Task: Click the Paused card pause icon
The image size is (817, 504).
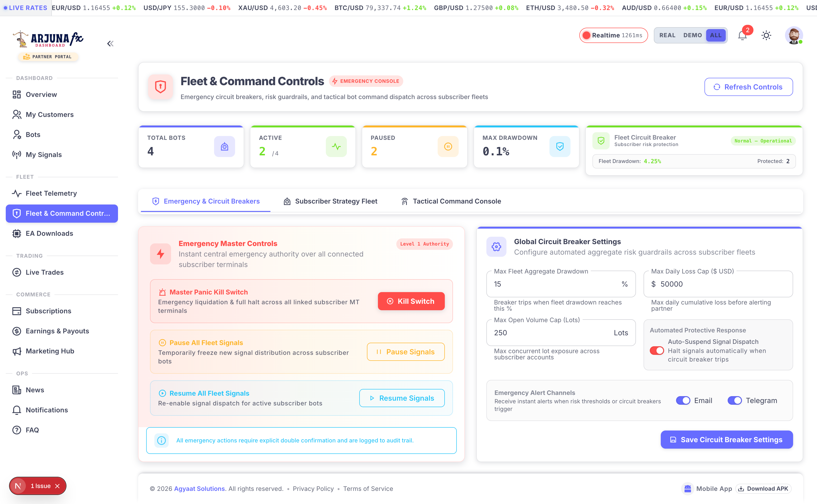Action: coord(448,146)
